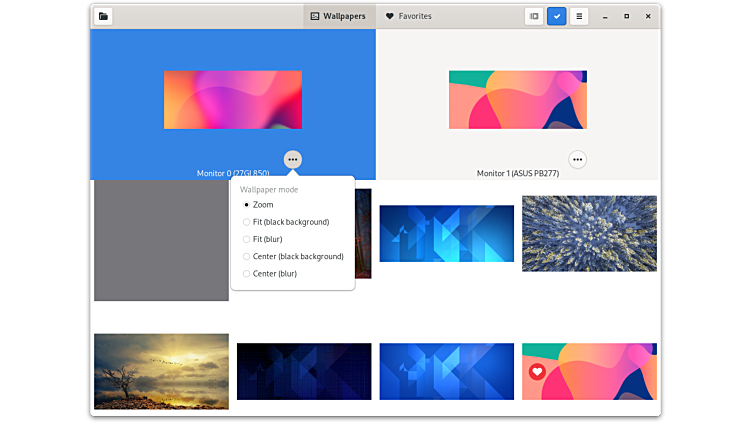
Task: Maximize the wallpaper application window
Action: point(627,16)
